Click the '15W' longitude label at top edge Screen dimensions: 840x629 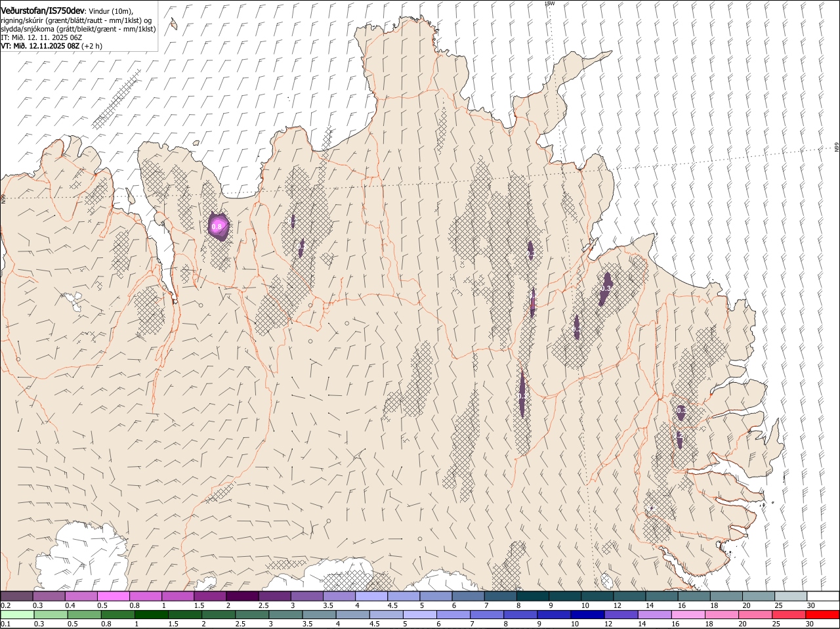click(549, 3)
